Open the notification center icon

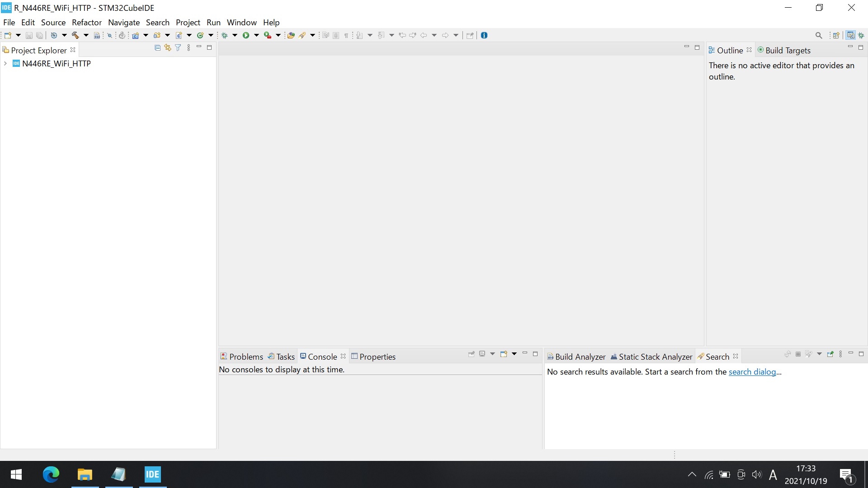pyautogui.click(x=846, y=475)
